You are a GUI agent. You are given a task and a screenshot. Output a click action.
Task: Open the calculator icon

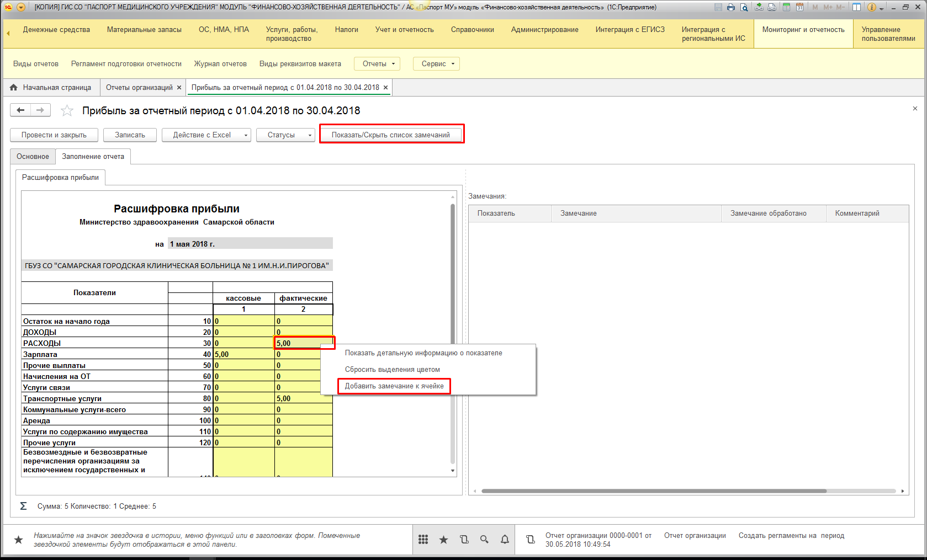pos(786,7)
